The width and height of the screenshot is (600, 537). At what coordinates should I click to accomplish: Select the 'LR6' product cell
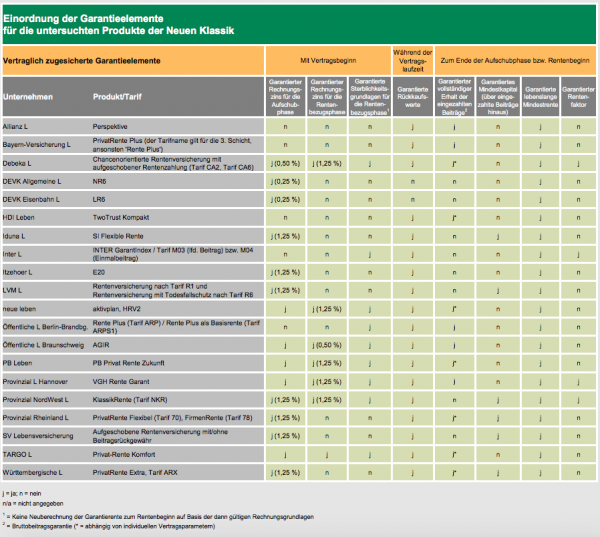(99, 199)
